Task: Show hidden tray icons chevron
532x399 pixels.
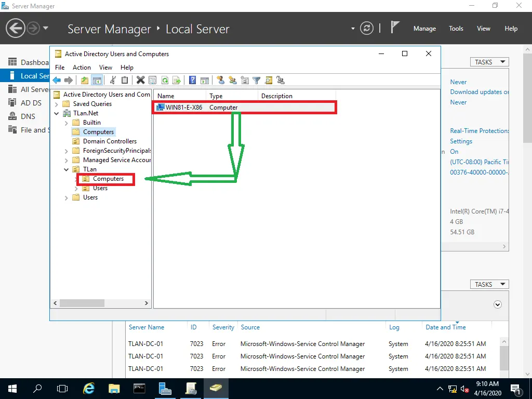Action: [440, 389]
